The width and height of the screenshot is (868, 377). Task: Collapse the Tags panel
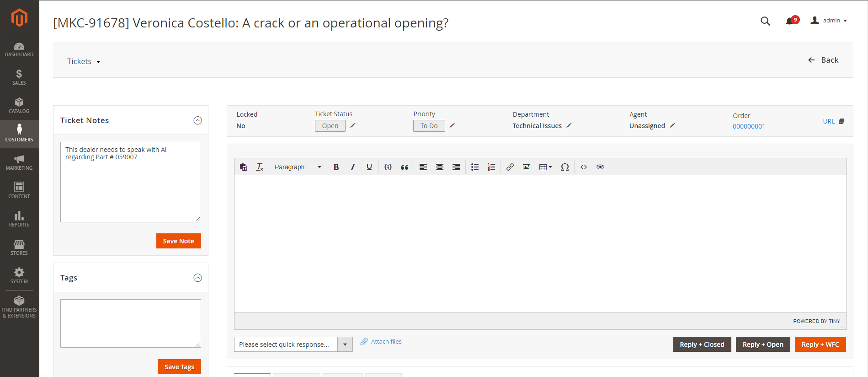tap(197, 278)
